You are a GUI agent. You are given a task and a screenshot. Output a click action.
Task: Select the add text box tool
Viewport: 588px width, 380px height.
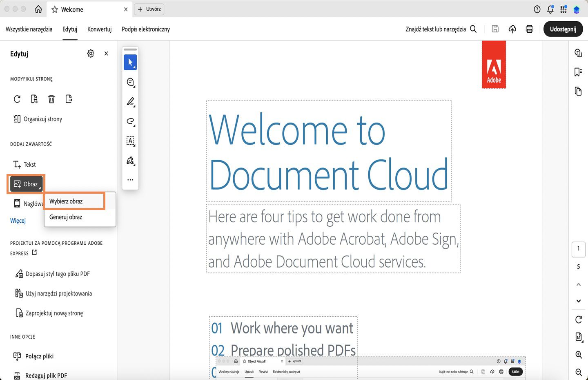(x=130, y=141)
